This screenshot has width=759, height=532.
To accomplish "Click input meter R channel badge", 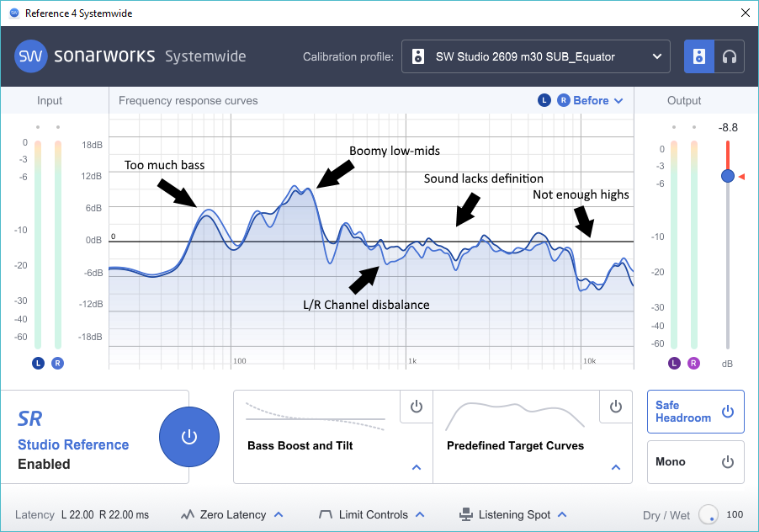I will pyautogui.click(x=57, y=363).
